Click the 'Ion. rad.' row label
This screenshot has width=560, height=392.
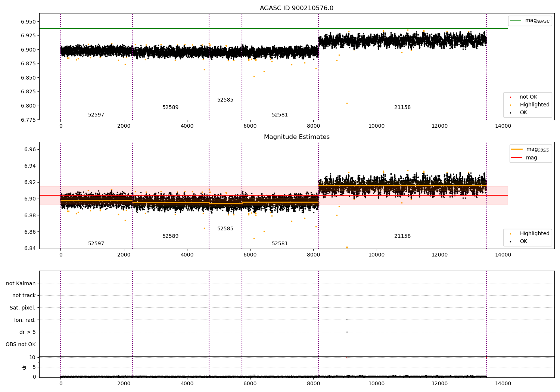pyautogui.click(x=25, y=320)
